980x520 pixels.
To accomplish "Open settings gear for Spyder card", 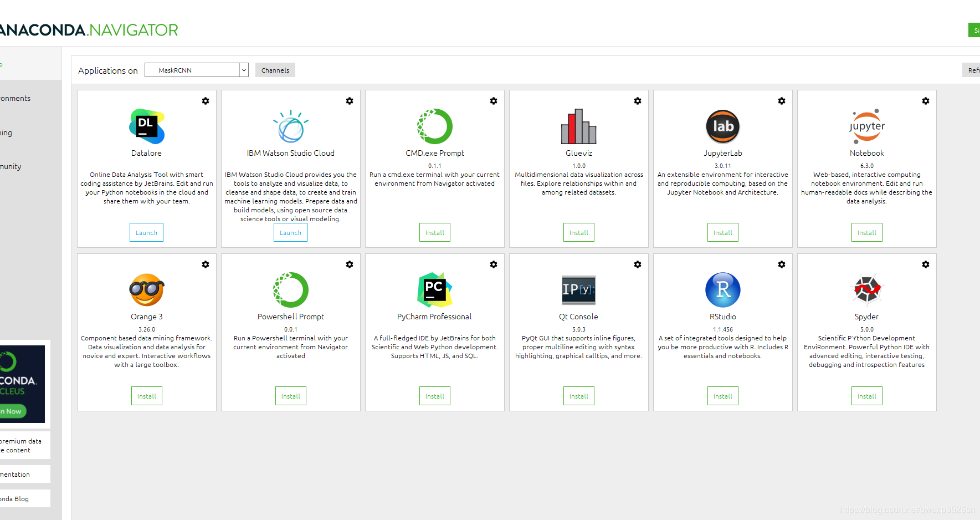I will coord(926,264).
